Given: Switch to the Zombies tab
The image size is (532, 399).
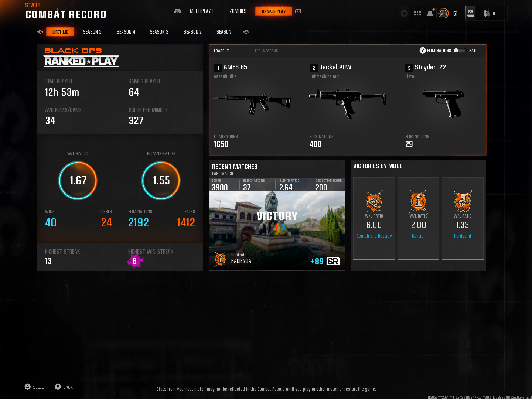Looking at the screenshot, I should [238, 11].
